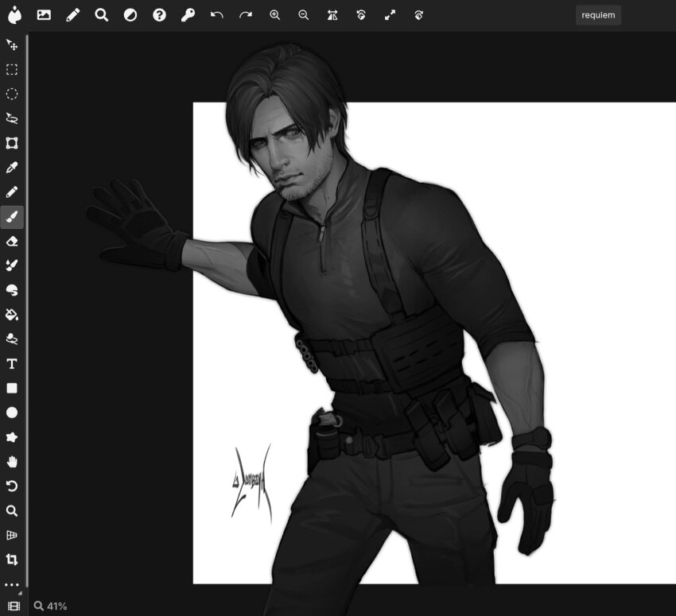Viewport: 676px width, 616px height.
Task: Select the Ellipse shape tool
Action: click(x=12, y=413)
